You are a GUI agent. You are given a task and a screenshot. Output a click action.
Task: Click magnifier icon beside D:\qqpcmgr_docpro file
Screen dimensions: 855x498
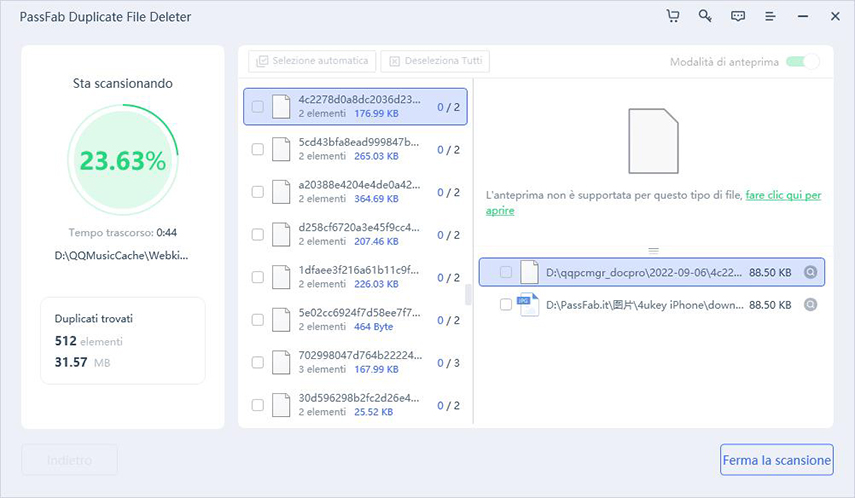[810, 272]
